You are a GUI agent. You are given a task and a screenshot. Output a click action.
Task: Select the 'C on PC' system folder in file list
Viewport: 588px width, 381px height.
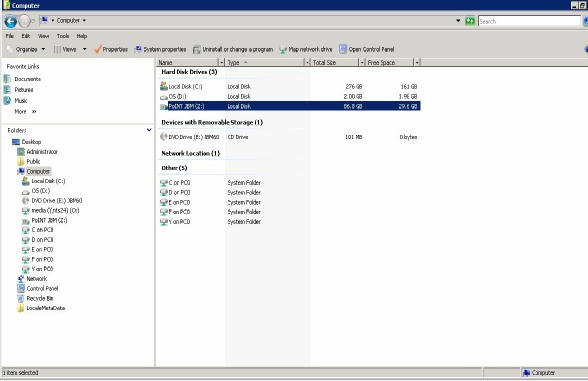tap(179, 183)
